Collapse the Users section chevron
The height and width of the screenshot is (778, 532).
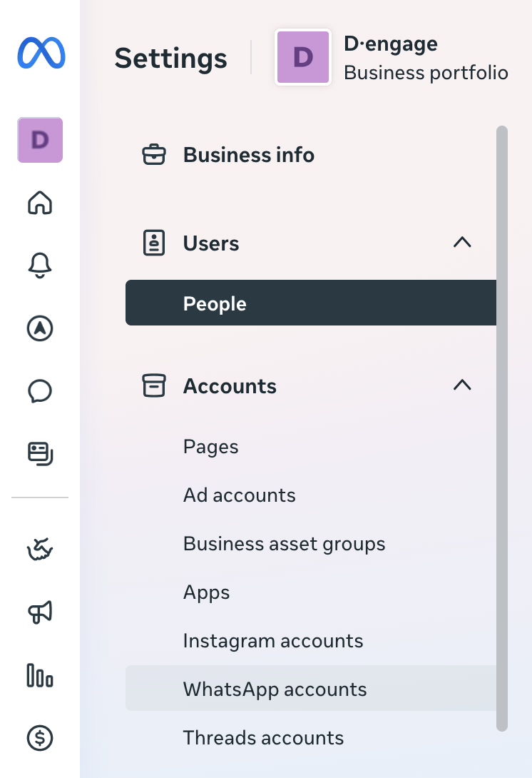click(462, 242)
